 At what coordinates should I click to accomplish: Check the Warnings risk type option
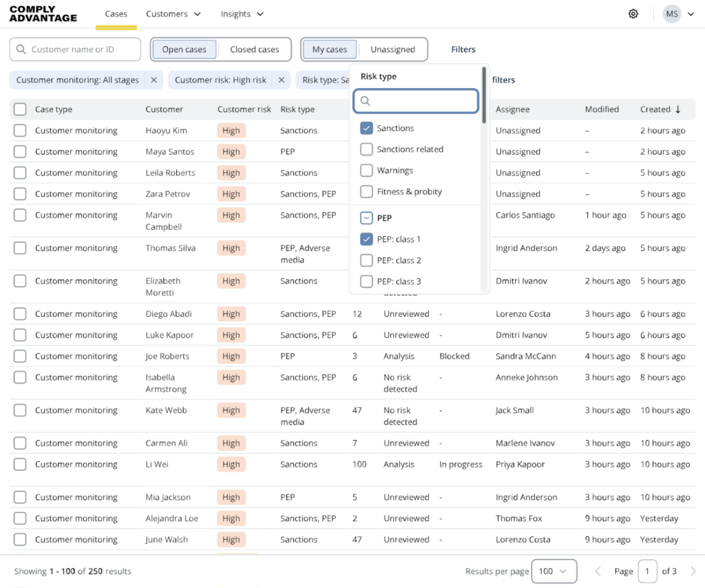click(367, 170)
